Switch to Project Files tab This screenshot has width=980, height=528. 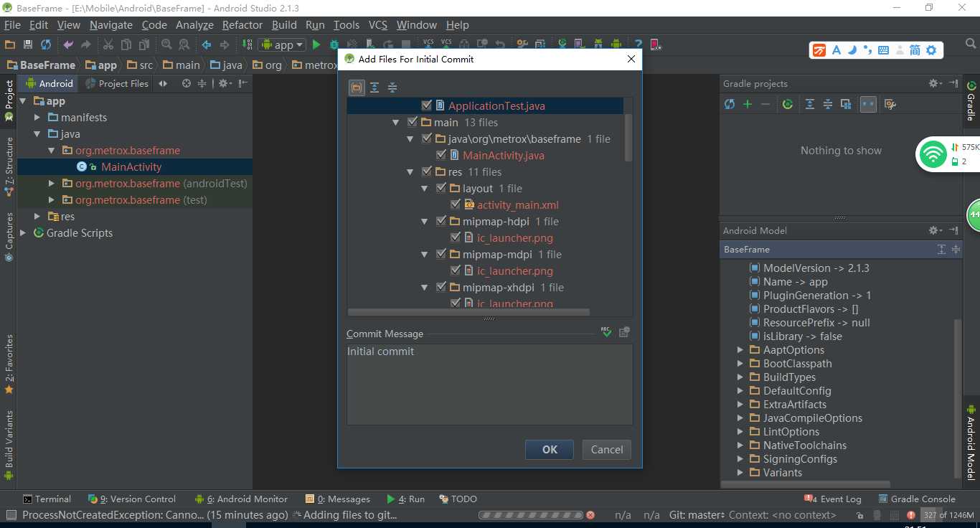116,83
